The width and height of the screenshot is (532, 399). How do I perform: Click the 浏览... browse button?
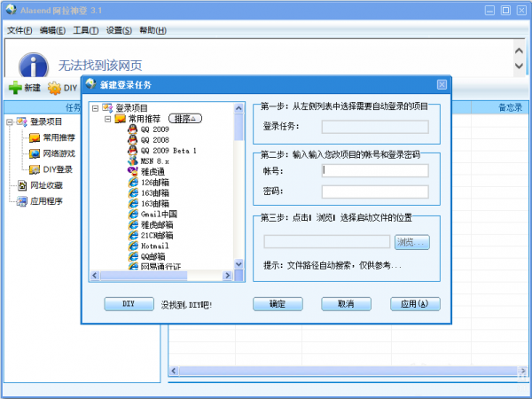point(412,242)
